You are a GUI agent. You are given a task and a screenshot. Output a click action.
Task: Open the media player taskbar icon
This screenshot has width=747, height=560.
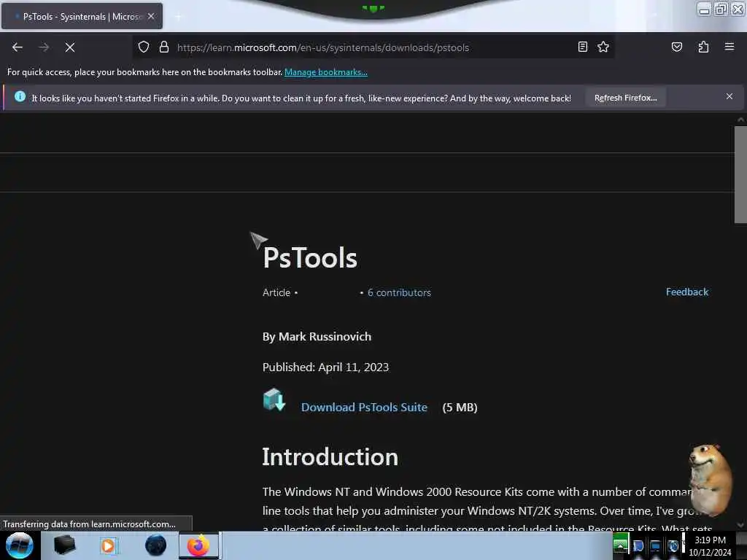pos(108,545)
